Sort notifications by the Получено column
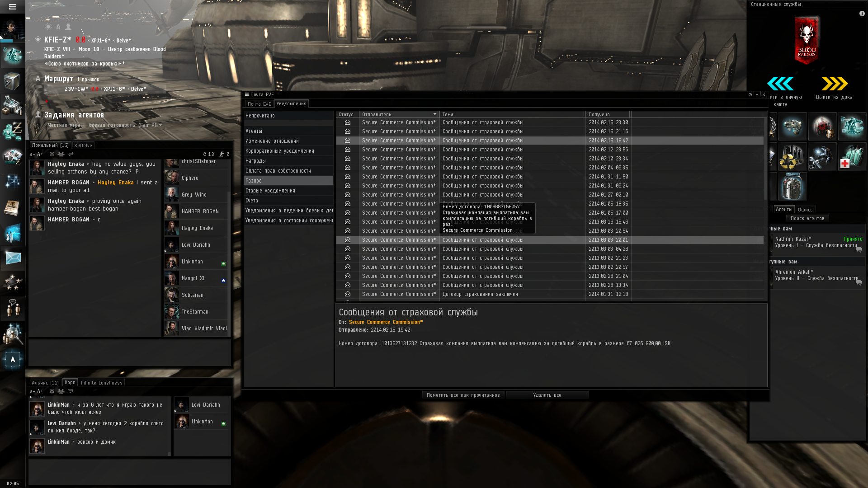 coord(607,114)
